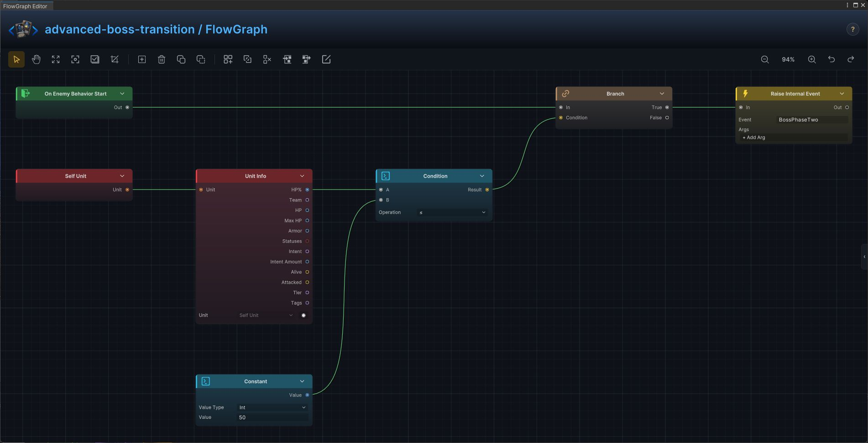Click the add node plus-square icon
Viewport: 868px width, 443px height.
click(x=142, y=59)
